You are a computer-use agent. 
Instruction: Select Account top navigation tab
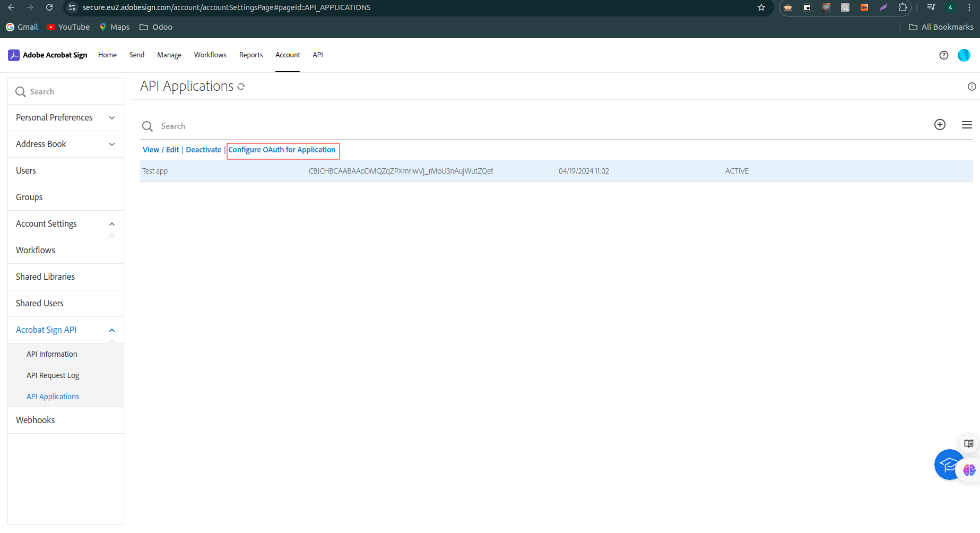pyautogui.click(x=288, y=55)
